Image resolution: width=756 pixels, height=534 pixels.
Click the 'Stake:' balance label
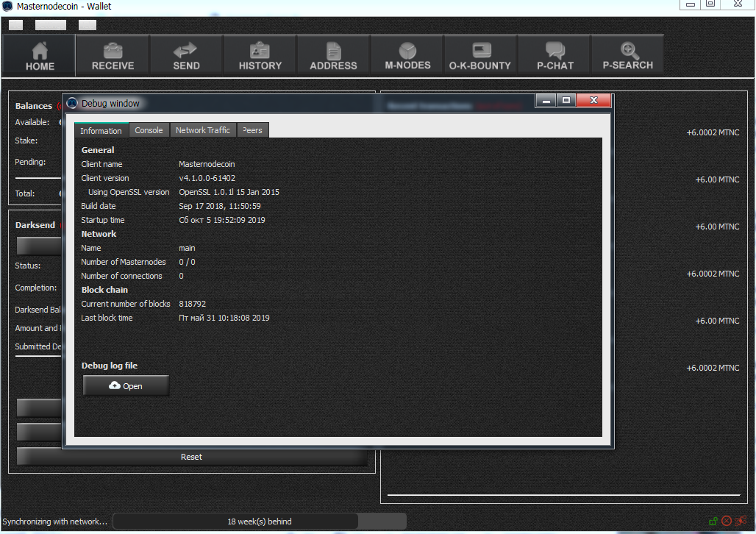[26, 140]
